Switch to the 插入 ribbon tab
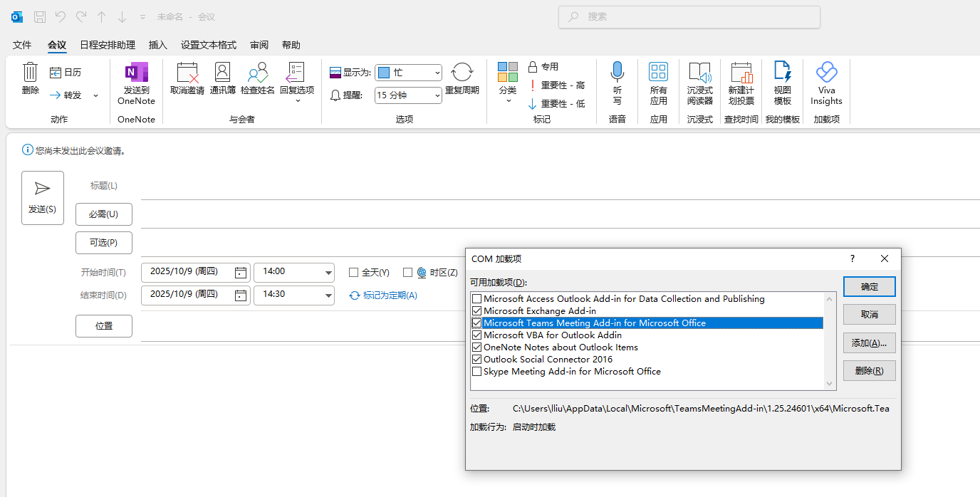Screen dimensions: 980x497 point(157,45)
